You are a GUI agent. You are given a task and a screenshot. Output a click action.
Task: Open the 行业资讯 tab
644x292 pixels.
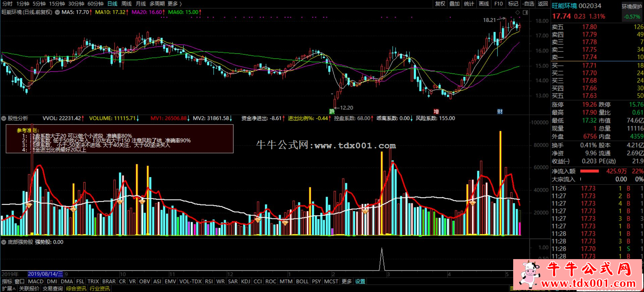[100, 288]
